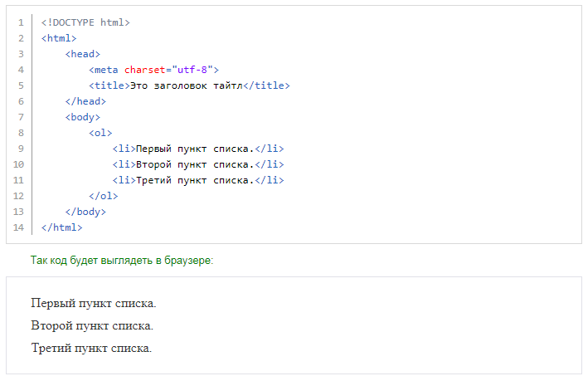588x376 pixels.
Task: Click the opening html tag on line 2
Action: 59,38
